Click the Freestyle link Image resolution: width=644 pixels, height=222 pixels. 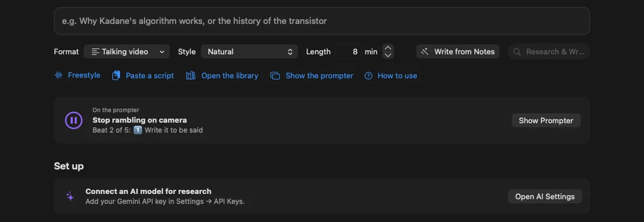click(x=84, y=75)
